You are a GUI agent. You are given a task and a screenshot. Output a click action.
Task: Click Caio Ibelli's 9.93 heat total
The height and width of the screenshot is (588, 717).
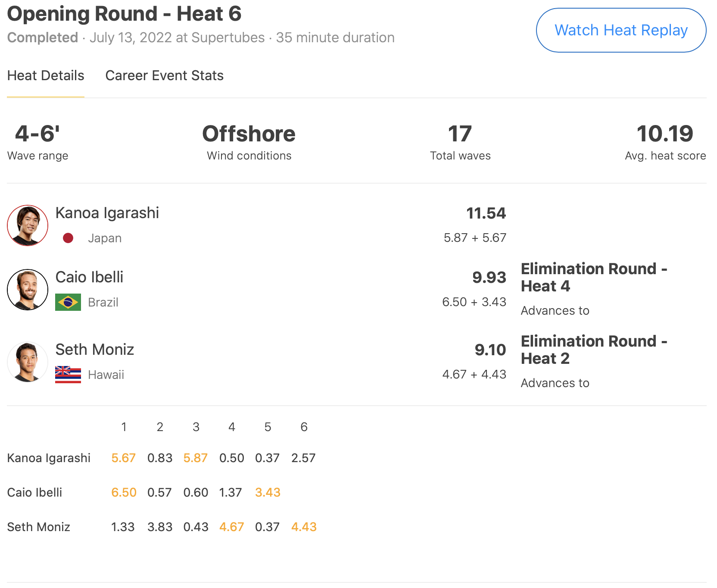(489, 278)
